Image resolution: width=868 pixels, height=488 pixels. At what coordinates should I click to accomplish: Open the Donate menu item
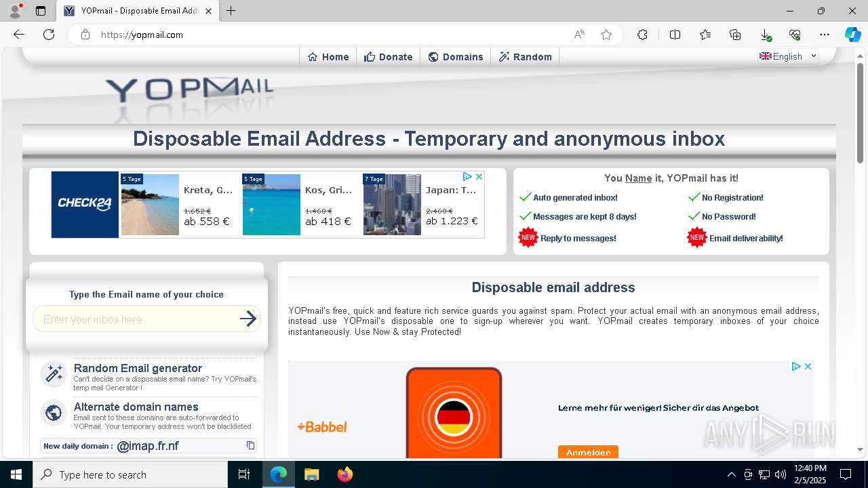388,57
